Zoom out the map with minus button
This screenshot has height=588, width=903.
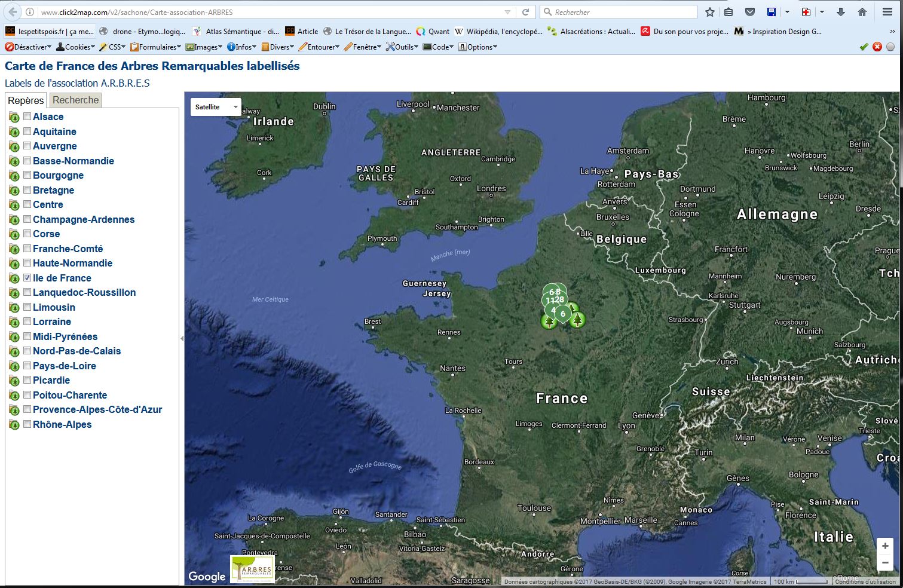[885, 563]
